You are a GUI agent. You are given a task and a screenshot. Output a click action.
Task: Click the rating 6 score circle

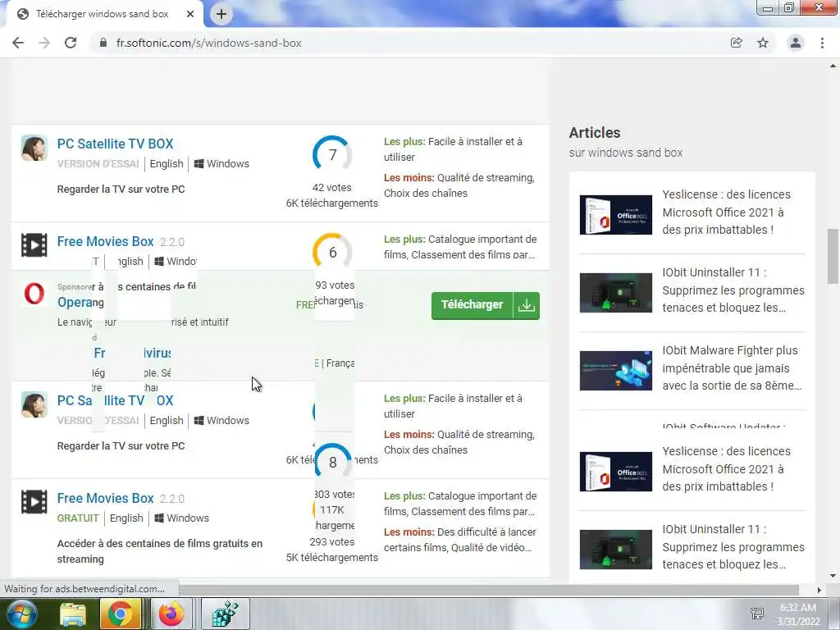pos(332,253)
